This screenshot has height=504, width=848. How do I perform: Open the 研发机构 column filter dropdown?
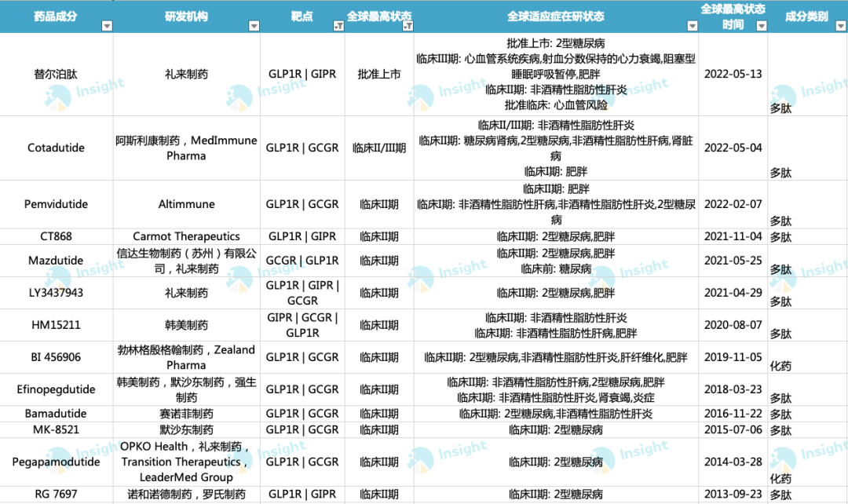[x=254, y=26]
